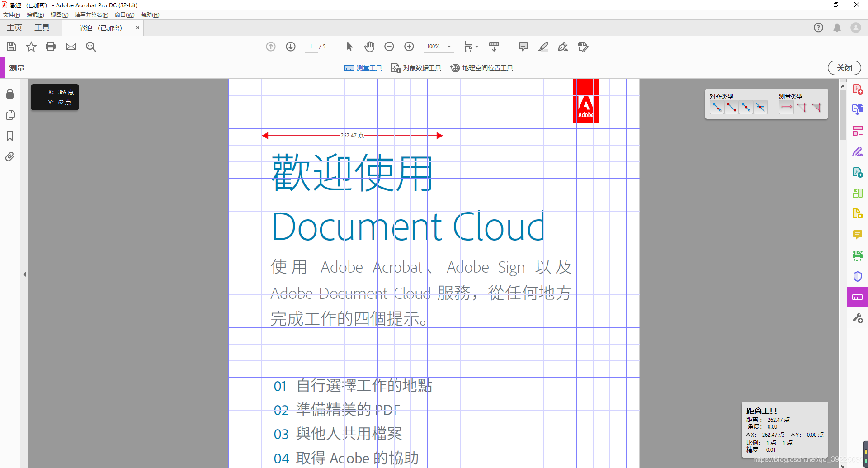Open notifications bell icon

point(837,28)
